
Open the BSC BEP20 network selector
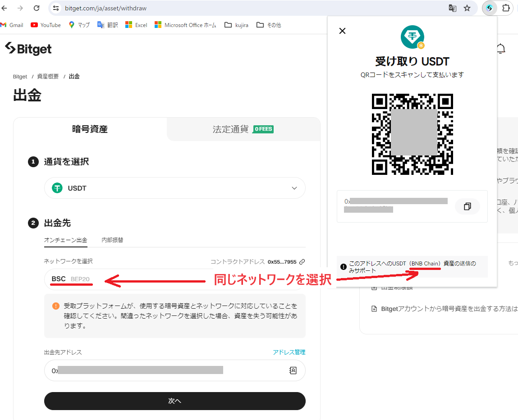(x=72, y=278)
